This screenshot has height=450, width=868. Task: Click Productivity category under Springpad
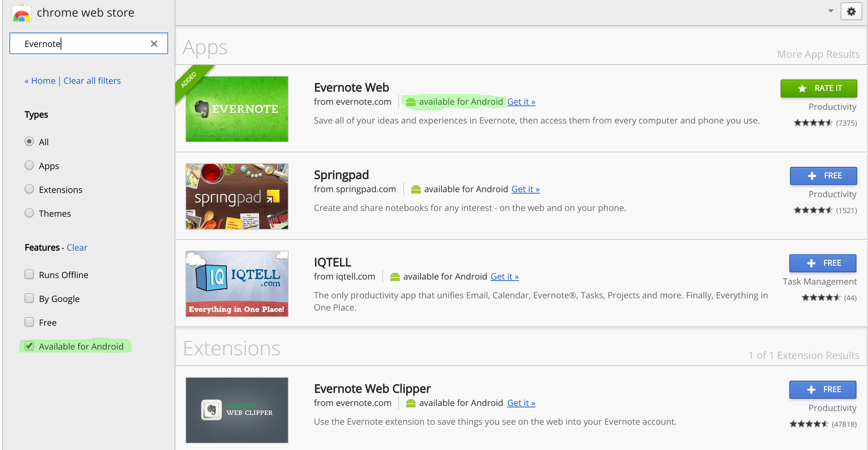[x=832, y=194]
